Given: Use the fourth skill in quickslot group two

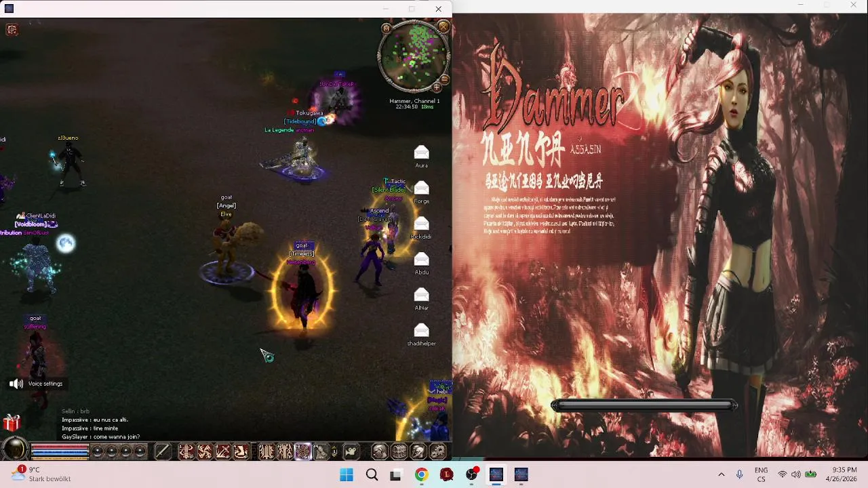Looking at the screenshot, I should point(321,451).
